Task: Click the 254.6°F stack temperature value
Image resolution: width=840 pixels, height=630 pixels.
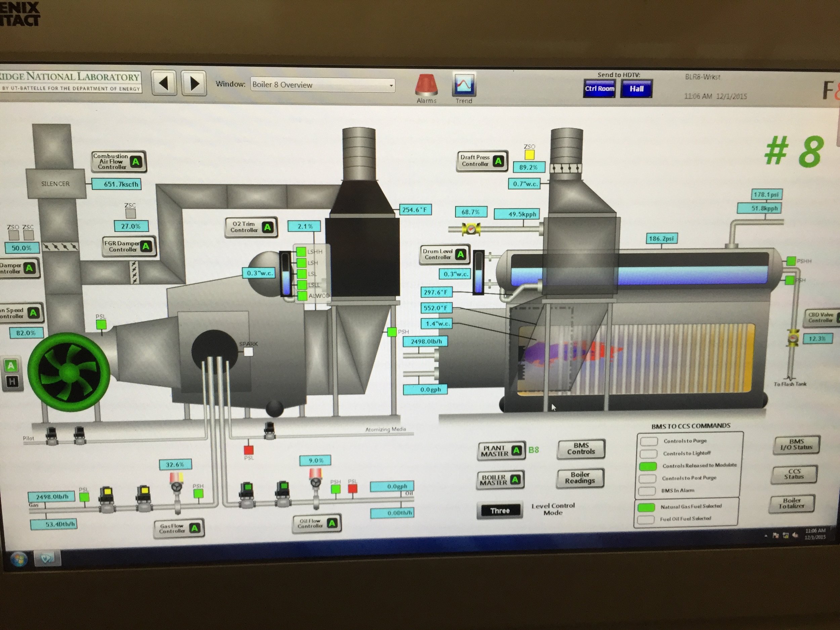Action: click(415, 210)
